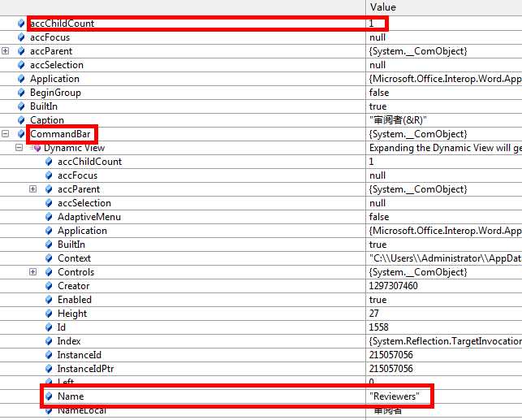This screenshot has height=420, width=522.
Task: Click the property icon beside Caption
Action: tap(21, 120)
